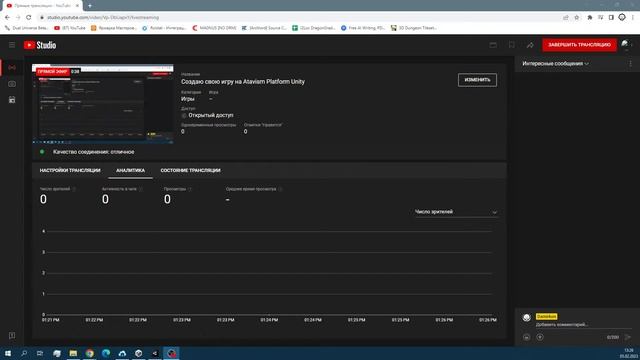
Task: Open the 3D Dungeon Tileset bookmark
Action: click(x=414, y=28)
